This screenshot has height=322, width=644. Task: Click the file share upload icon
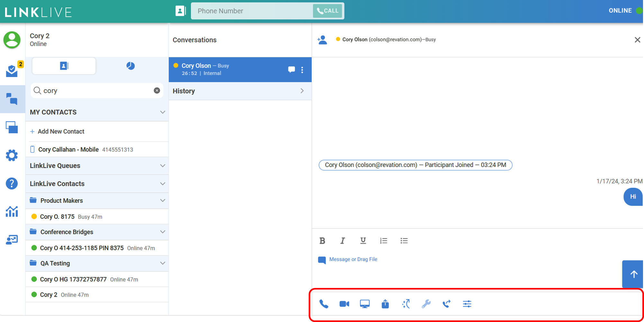tap(385, 304)
